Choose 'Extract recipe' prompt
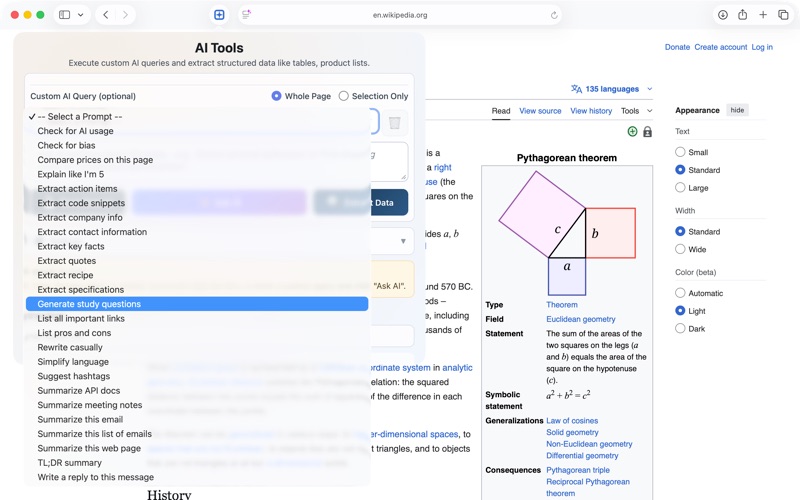The width and height of the screenshot is (800, 500). 197,275
